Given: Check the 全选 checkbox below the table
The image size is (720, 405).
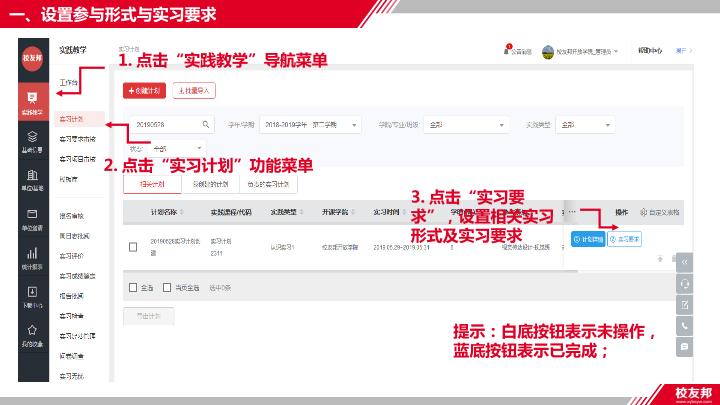Looking at the screenshot, I should (133, 287).
